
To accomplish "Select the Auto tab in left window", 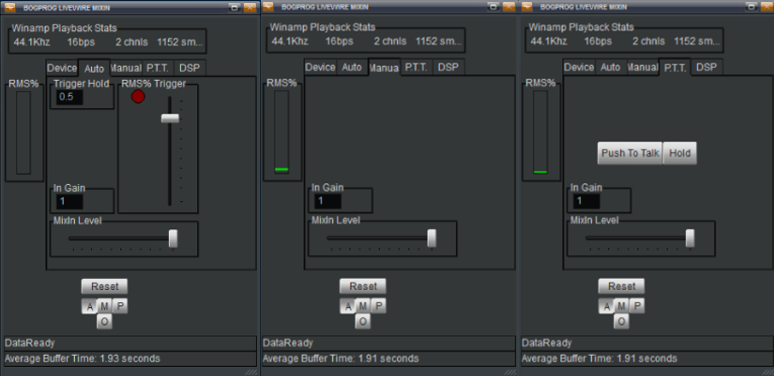I will tap(94, 68).
